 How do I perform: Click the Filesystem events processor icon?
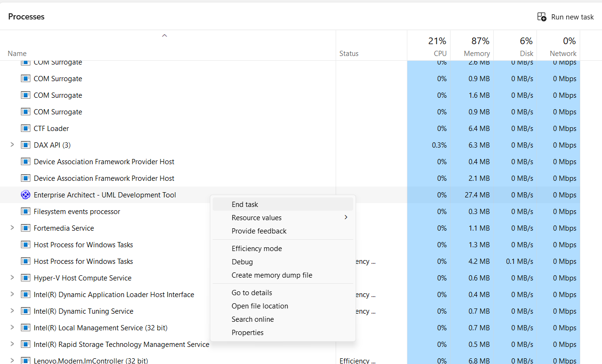coord(26,212)
